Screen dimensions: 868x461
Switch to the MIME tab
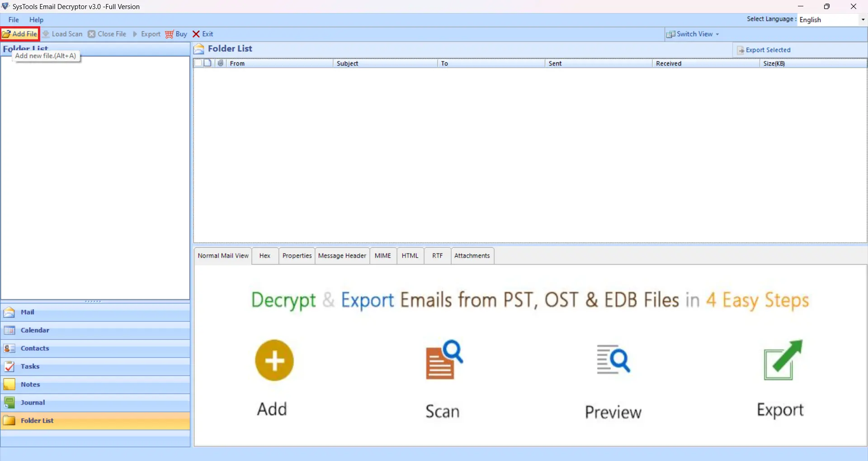[383, 256]
